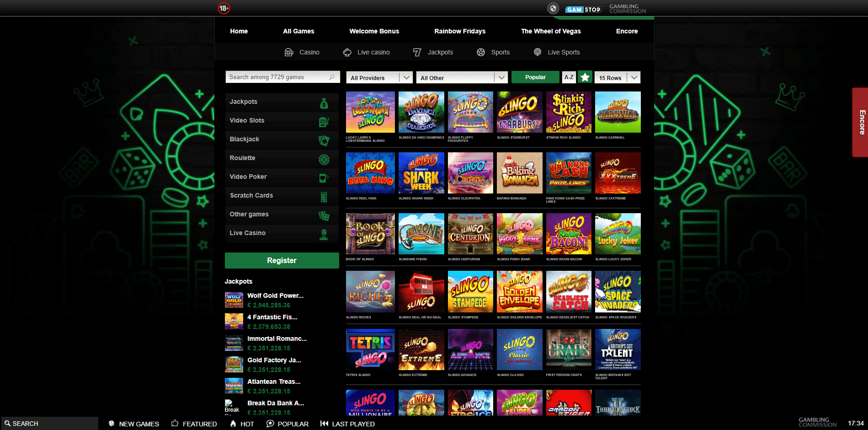This screenshot has height=430, width=868.
Task: Open NEW GAMES in bottom bar
Action: tap(134, 424)
